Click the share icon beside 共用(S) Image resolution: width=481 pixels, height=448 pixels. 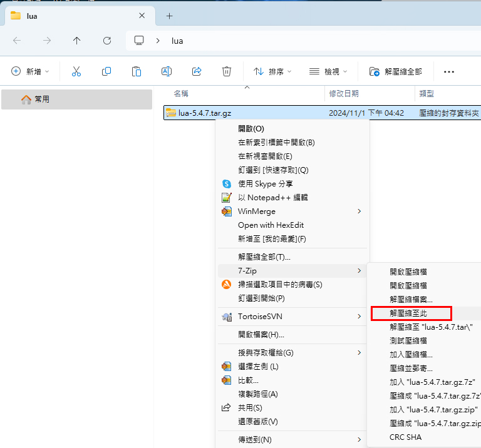click(226, 407)
